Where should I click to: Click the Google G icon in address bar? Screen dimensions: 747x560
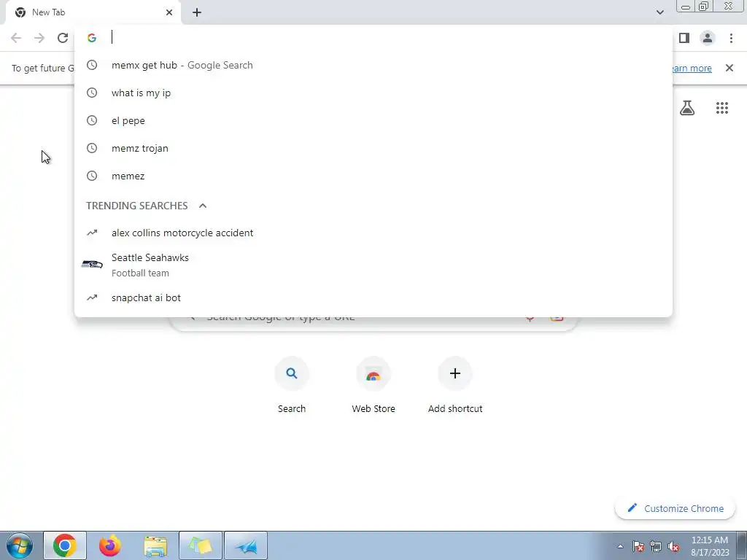[x=92, y=38]
